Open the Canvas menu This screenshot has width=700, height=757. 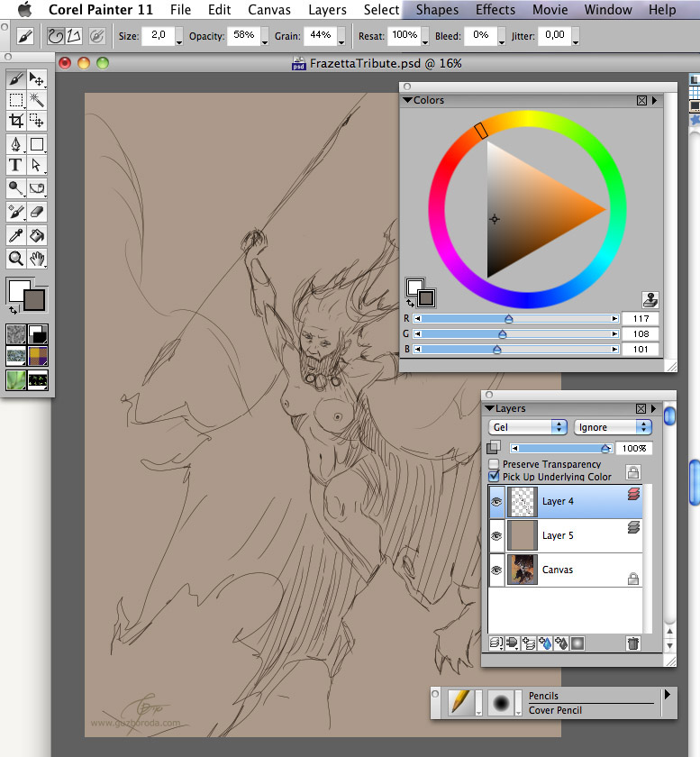(269, 10)
